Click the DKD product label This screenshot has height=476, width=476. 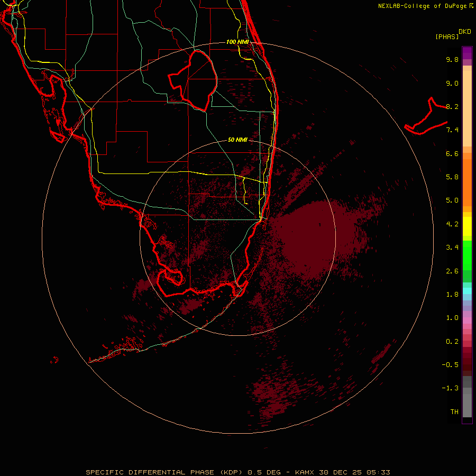[x=464, y=32]
